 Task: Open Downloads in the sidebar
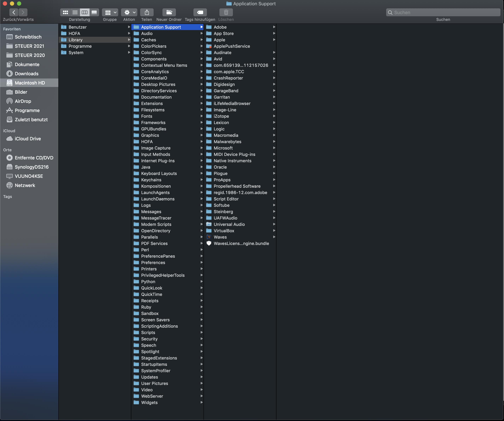pos(26,74)
